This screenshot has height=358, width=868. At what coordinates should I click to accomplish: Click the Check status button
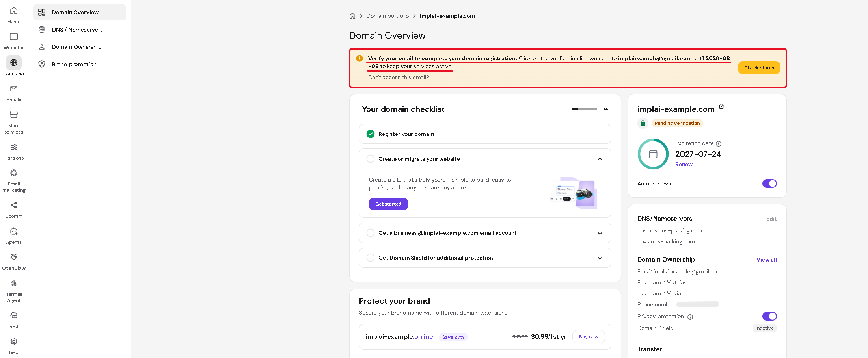(759, 68)
